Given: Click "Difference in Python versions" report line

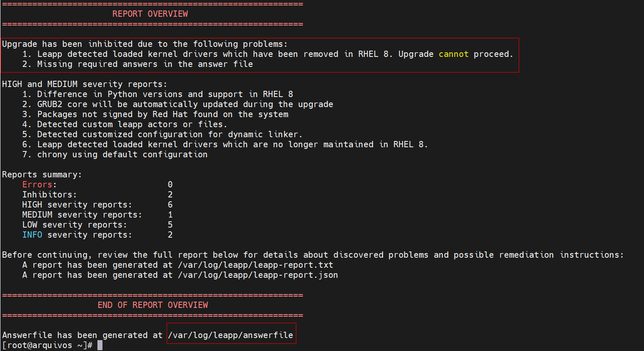Looking at the screenshot, I should tap(165, 94).
